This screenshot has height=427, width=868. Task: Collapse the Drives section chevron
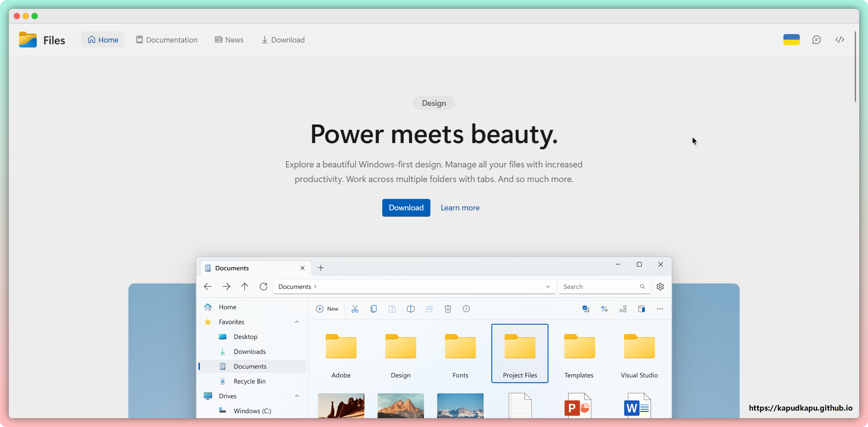coord(297,396)
